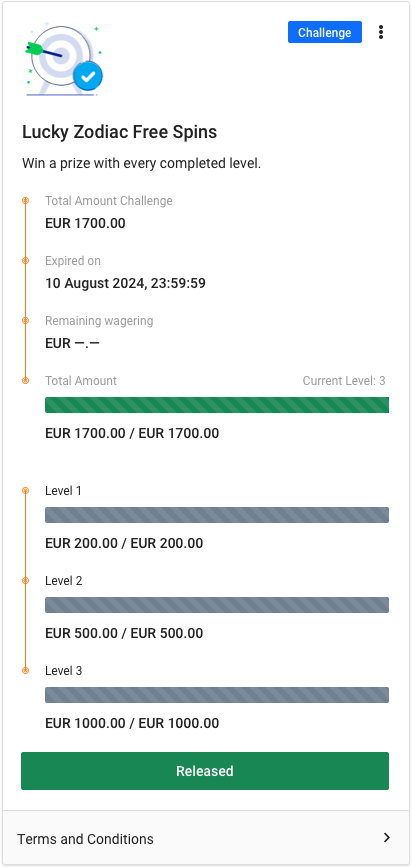Expand Terms and Conditions section
This screenshot has height=868, width=412.
tap(206, 838)
